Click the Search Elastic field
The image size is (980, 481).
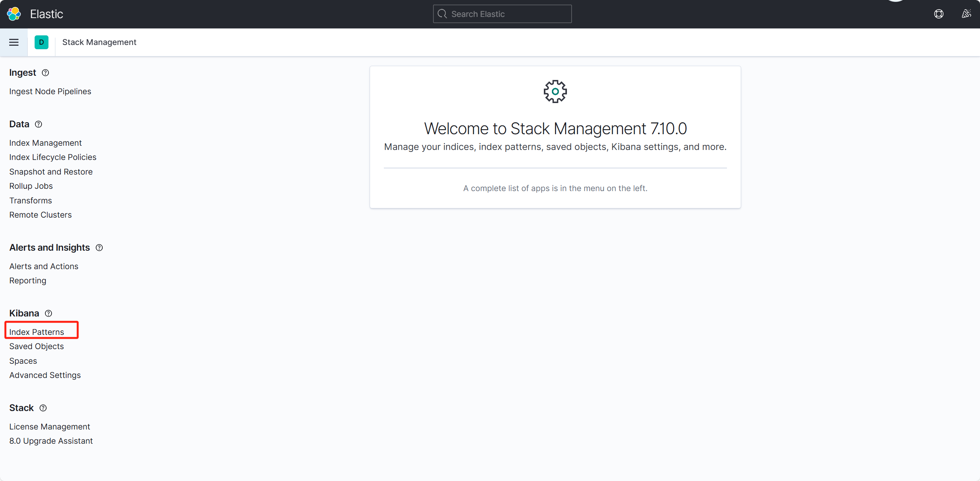click(x=502, y=14)
